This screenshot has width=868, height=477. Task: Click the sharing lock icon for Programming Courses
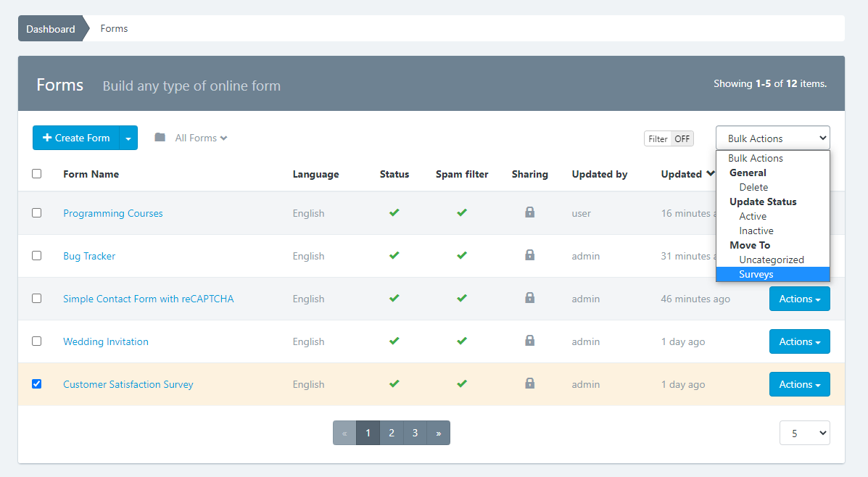529,212
